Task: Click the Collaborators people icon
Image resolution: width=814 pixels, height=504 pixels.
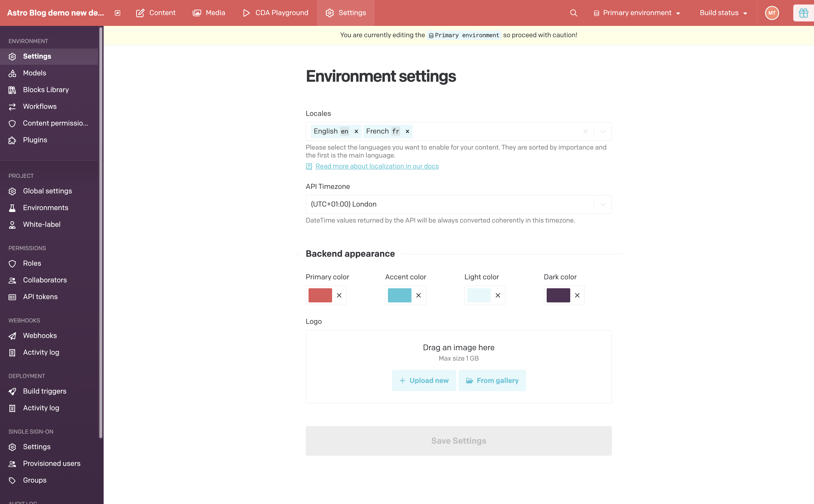Action: pyautogui.click(x=12, y=280)
